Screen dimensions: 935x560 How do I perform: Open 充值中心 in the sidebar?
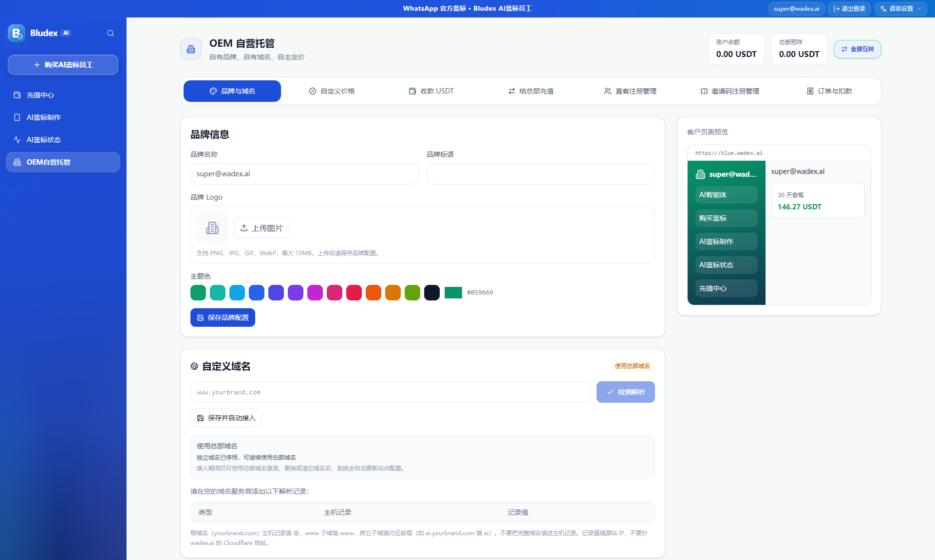click(63, 95)
